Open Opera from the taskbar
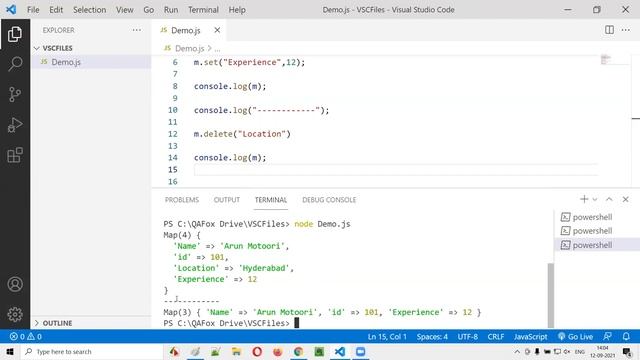This screenshot has width=640, height=360. 257,351
